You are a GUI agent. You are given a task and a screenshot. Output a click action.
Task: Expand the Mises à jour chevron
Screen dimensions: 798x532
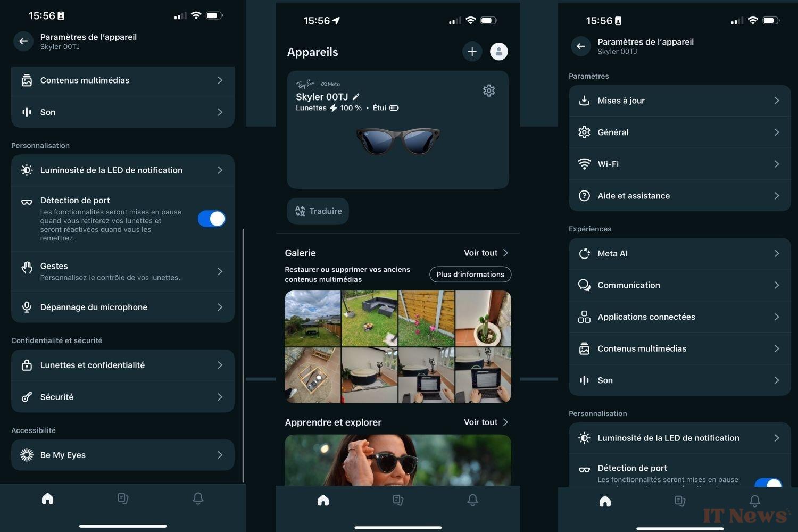776,101
